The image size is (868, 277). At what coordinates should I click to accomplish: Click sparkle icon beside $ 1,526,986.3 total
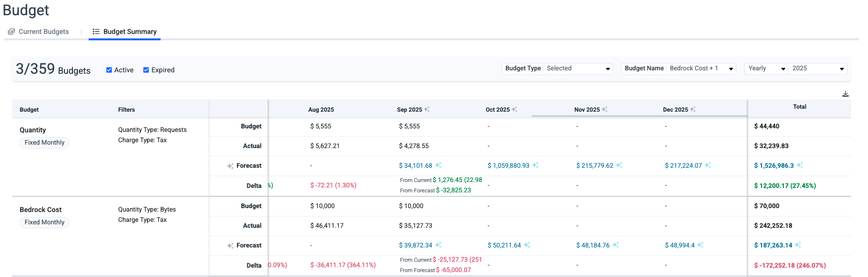800,165
